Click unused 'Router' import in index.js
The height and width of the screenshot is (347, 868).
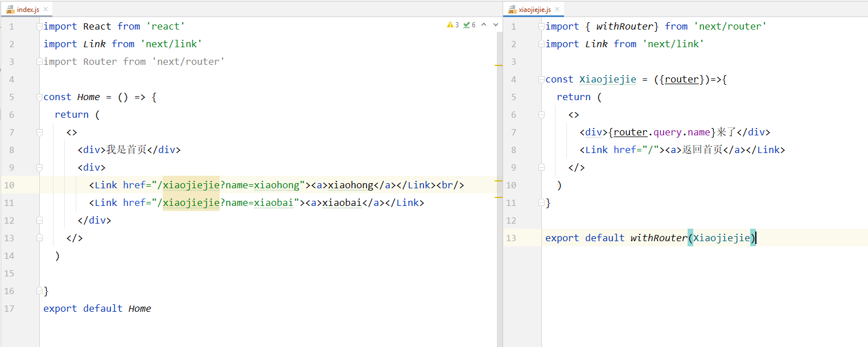100,61
